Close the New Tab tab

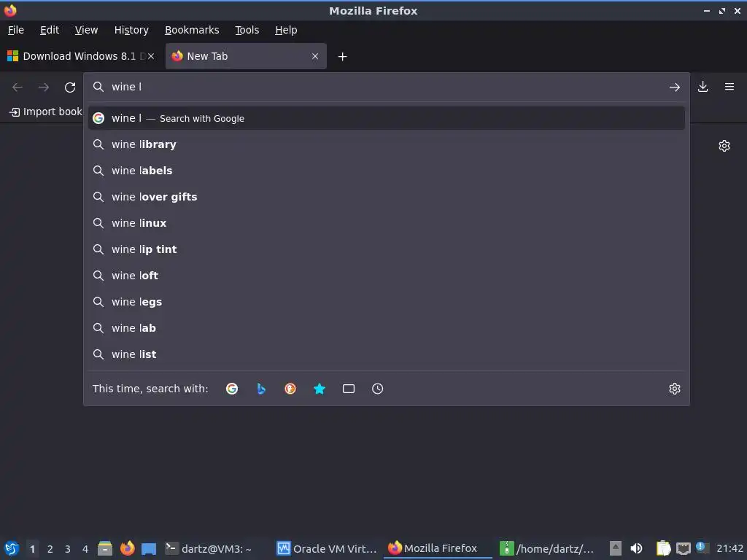click(x=315, y=56)
